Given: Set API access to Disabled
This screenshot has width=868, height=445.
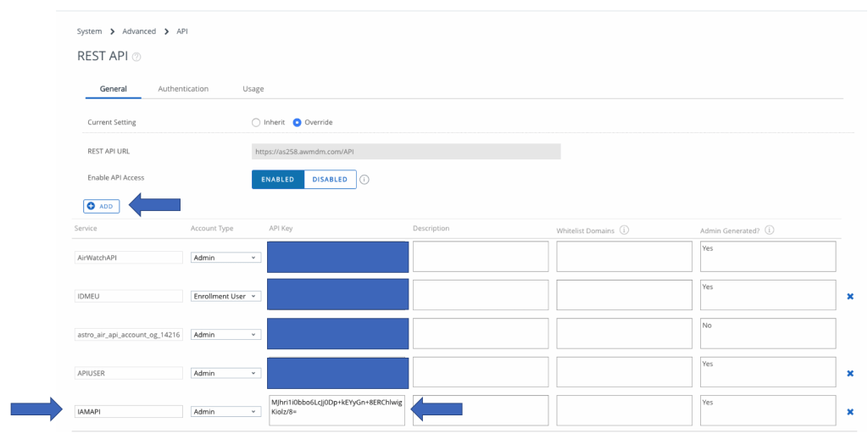Looking at the screenshot, I should tap(330, 180).
